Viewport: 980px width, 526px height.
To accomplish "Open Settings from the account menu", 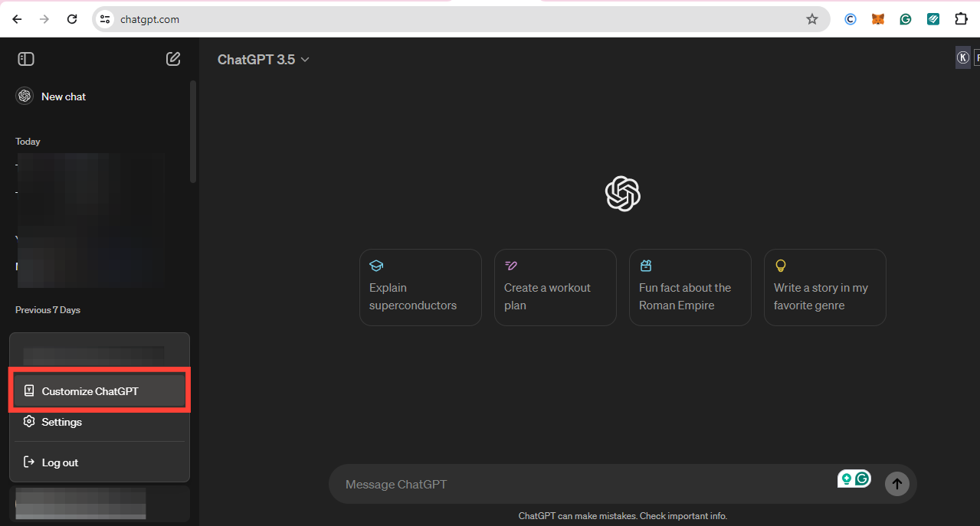I will tap(100, 422).
